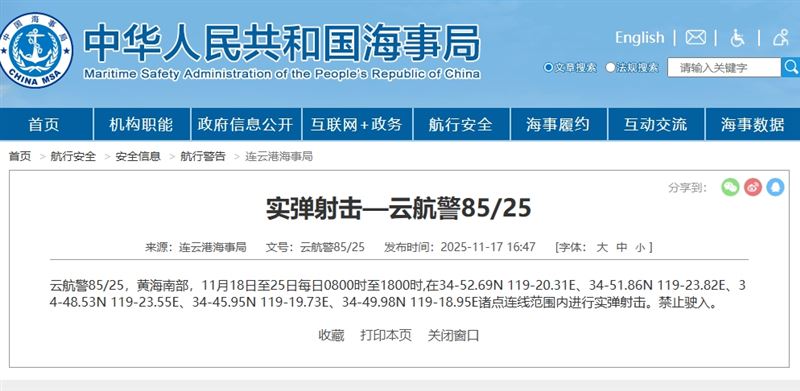The image size is (800, 391).
Task: Click the China MSA anchor logo
Action: pyautogui.click(x=35, y=50)
